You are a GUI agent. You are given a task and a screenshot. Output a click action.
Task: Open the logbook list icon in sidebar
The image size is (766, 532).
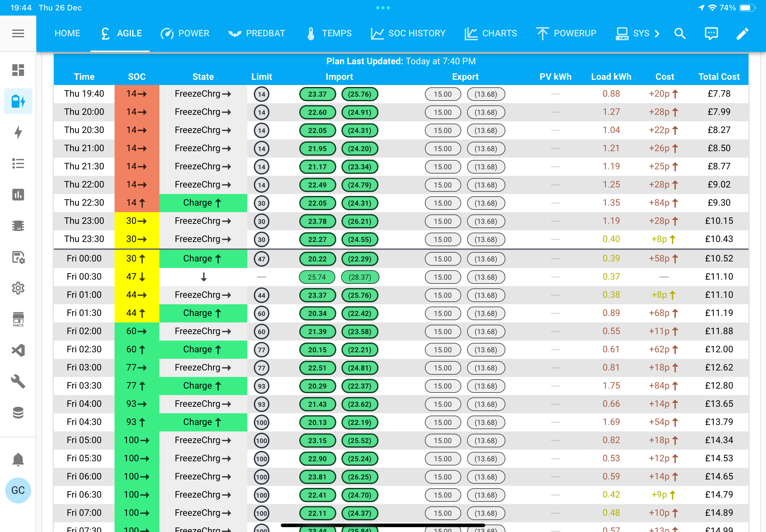(18, 164)
